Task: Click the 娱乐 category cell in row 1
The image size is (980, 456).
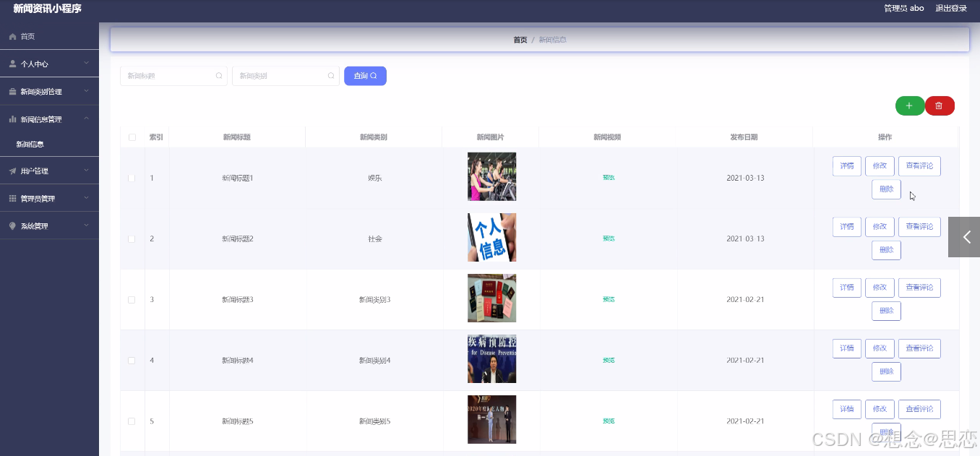Action: [374, 178]
